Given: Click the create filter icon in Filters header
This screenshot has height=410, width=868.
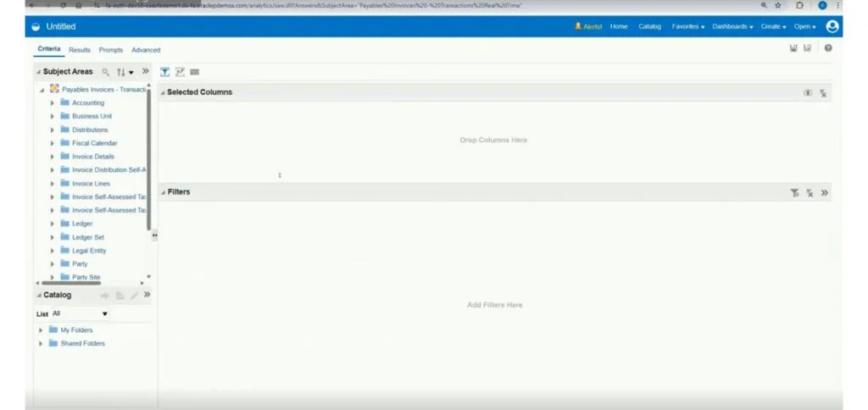Looking at the screenshot, I should (x=794, y=192).
